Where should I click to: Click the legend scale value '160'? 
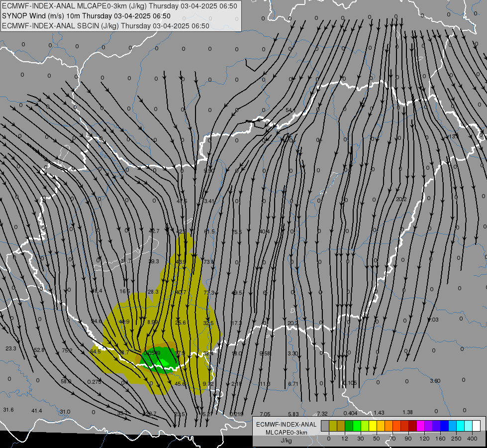[x=440, y=439]
